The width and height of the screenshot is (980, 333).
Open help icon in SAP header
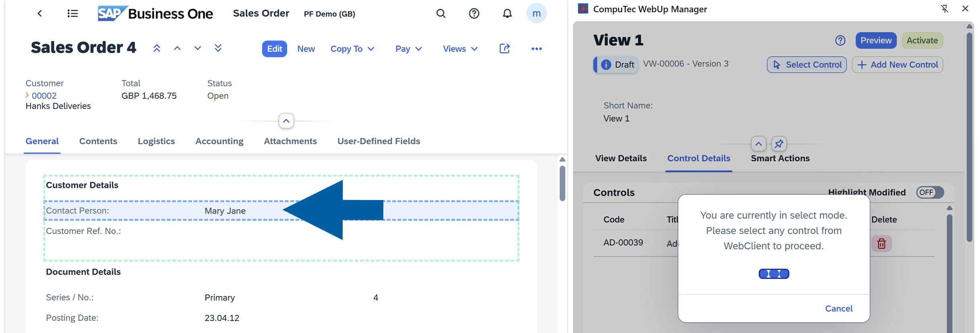click(474, 14)
